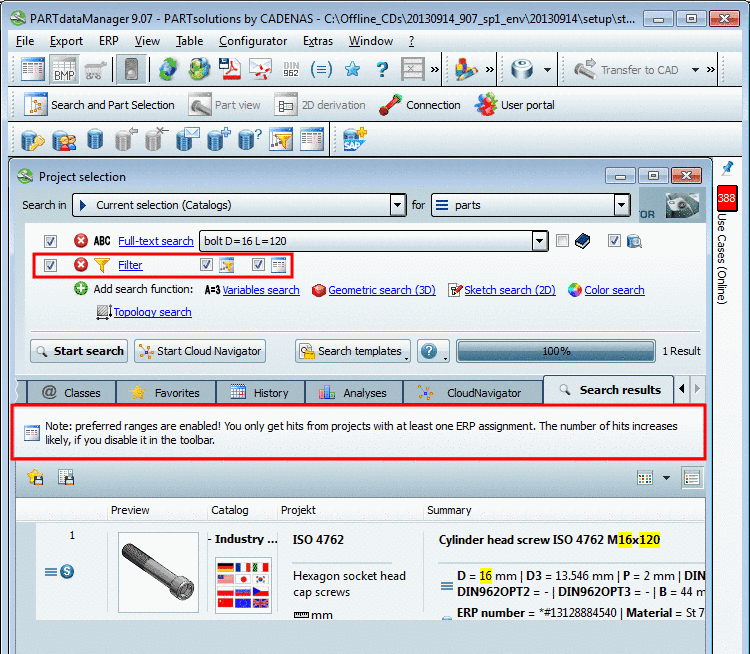The height and width of the screenshot is (654, 750).
Task: Click the add to favorites star icon above results
Action: coord(35,477)
